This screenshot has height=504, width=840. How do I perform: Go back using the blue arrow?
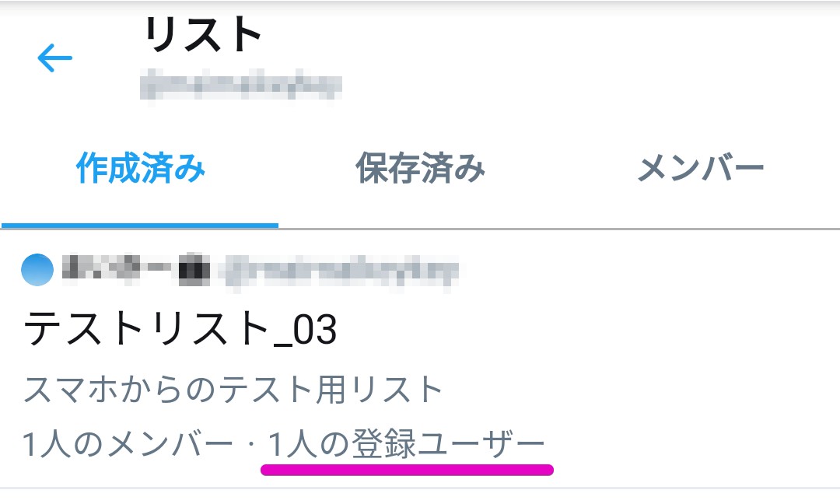click(54, 58)
